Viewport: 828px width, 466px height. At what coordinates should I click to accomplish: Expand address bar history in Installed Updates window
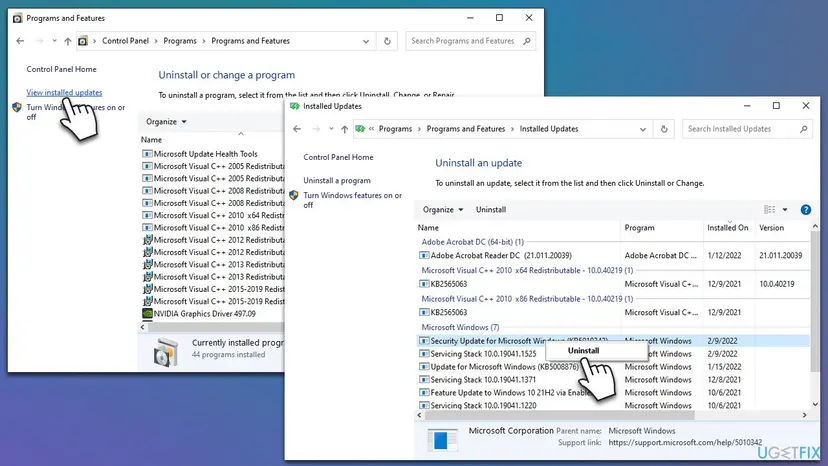[x=642, y=129]
